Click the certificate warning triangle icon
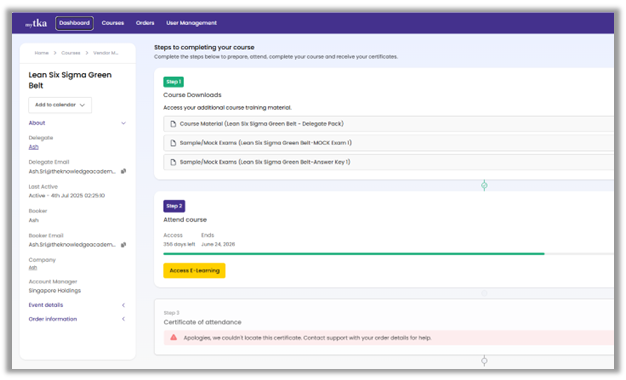The height and width of the screenshot is (380, 626). click(x=174, y=337)
